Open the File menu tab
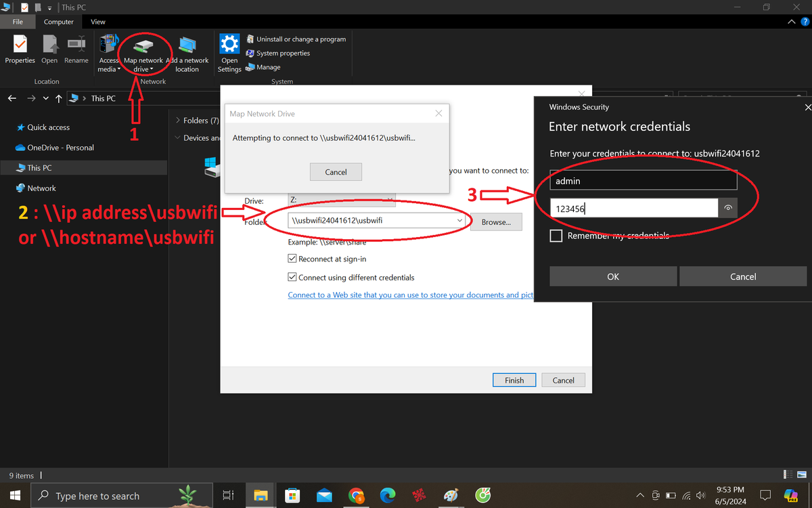Viewport: 812px width, 508px height. click(x=18, y=22)
